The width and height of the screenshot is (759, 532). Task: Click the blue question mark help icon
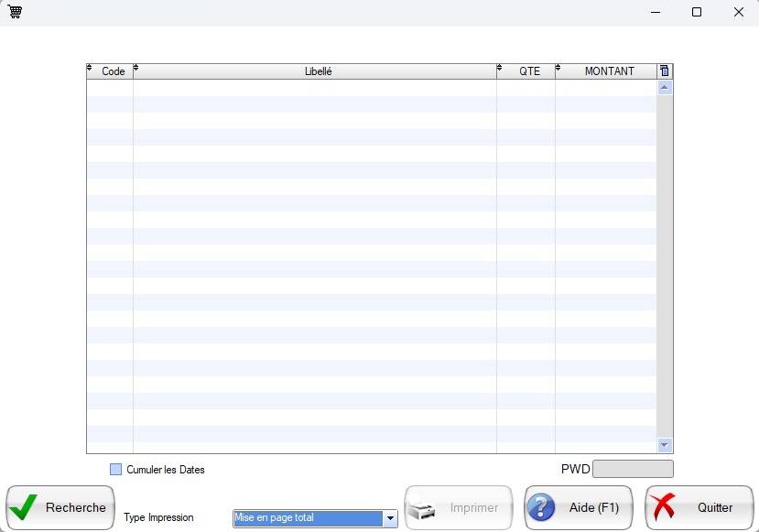pos(542,507)
